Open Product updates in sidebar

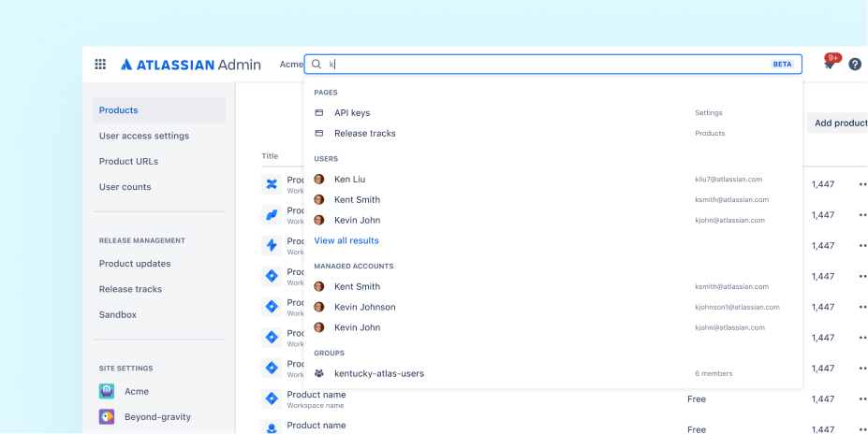point(135,264)
